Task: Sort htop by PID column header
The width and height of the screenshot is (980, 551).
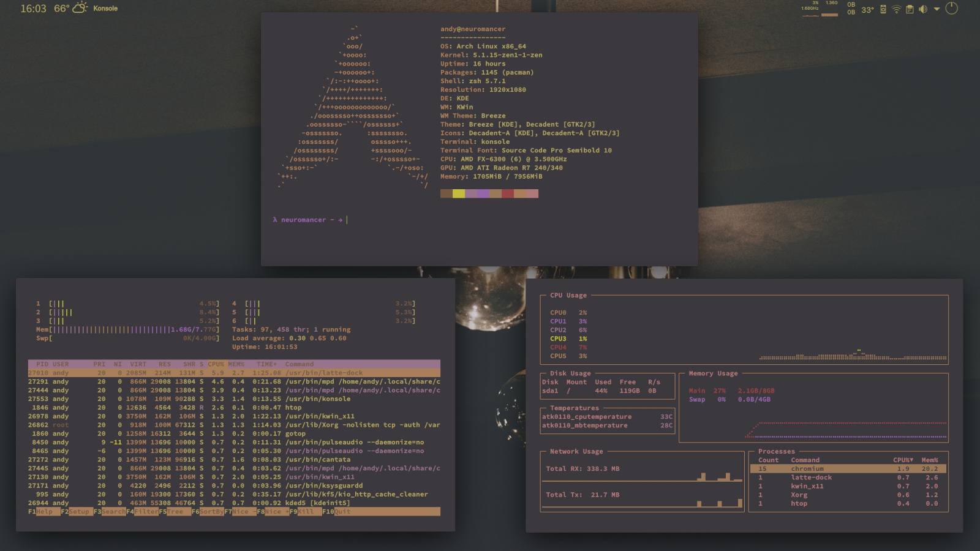Action: [x=42, y=364]
